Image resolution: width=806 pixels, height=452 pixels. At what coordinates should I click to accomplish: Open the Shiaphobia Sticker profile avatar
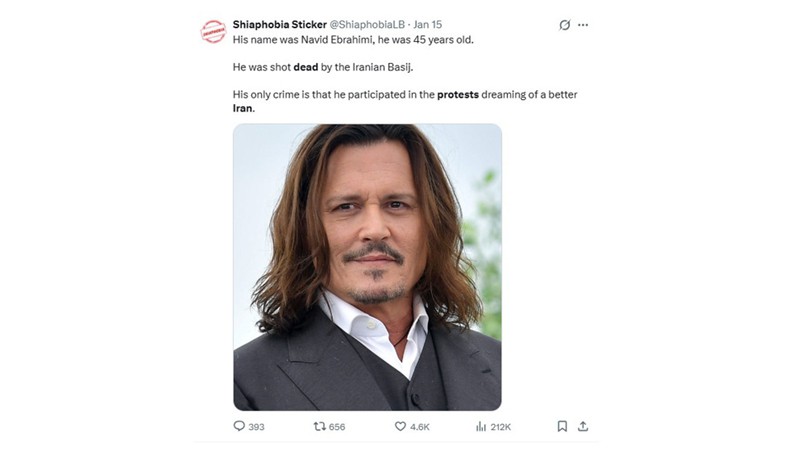click(x=213, y=31)
